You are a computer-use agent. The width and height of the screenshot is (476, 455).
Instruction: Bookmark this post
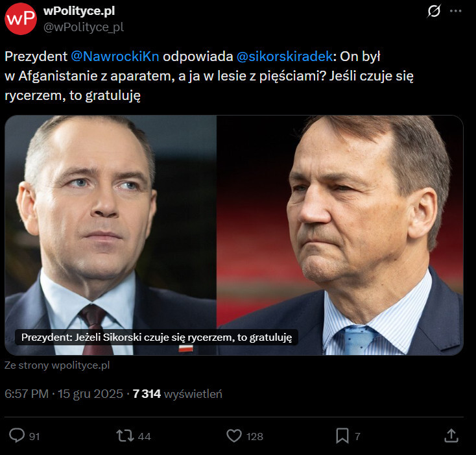(x=342, y=436)
